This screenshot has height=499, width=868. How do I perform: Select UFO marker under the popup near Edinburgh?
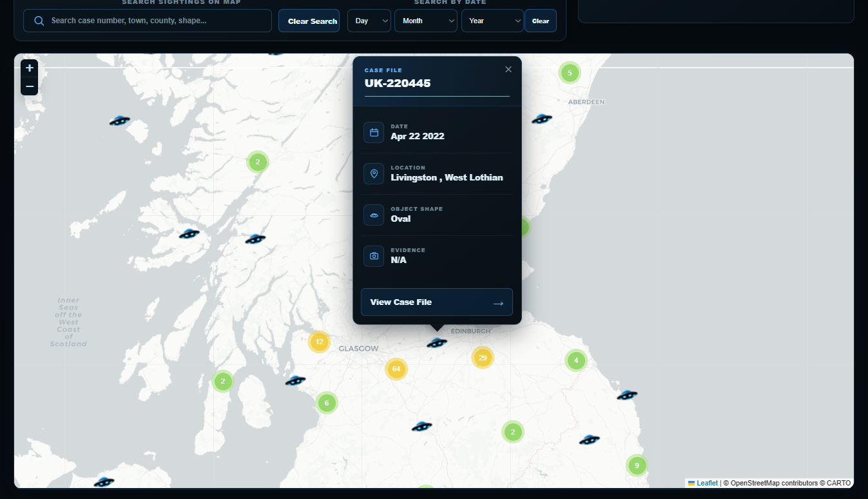click(x=437, y=343)
